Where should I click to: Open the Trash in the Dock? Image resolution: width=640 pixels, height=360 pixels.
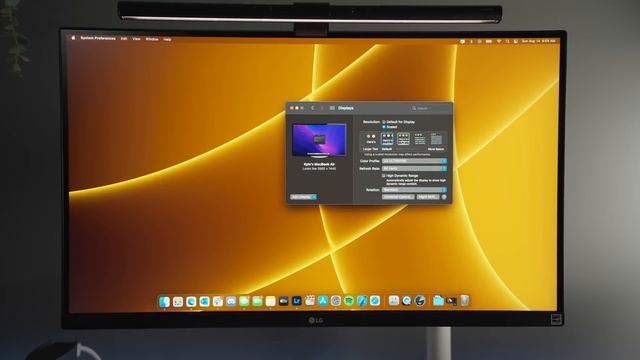464,301
